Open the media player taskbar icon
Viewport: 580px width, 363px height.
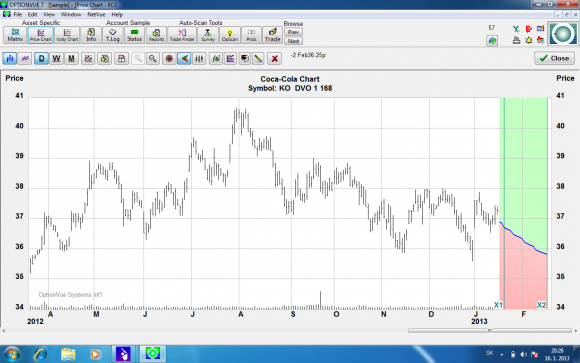click(x=95, y=354)
